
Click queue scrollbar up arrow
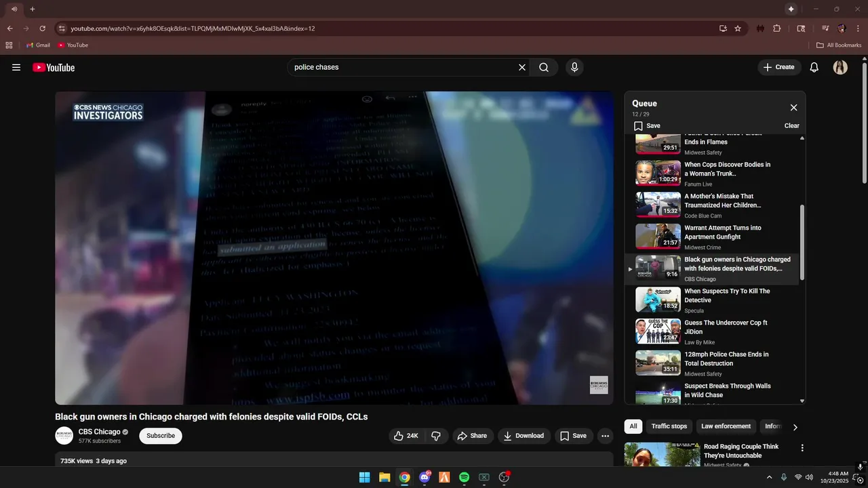(x=802, y=138)
